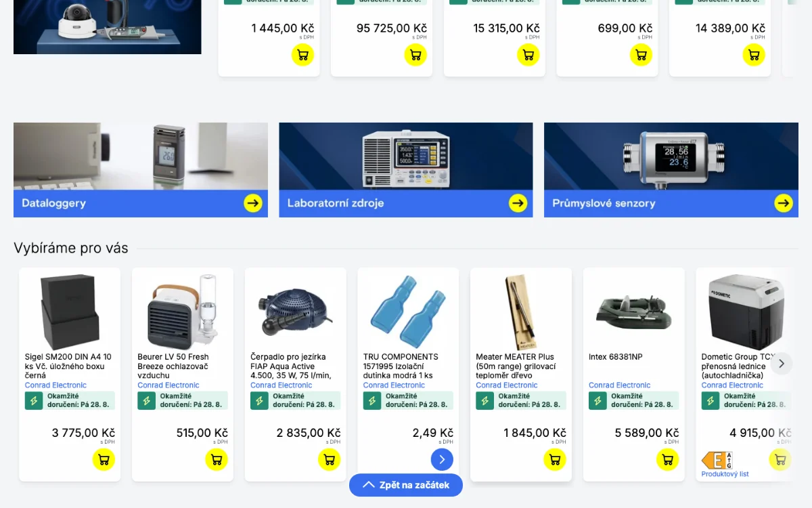Click Meater grill thermometer image

coord(521,312)
